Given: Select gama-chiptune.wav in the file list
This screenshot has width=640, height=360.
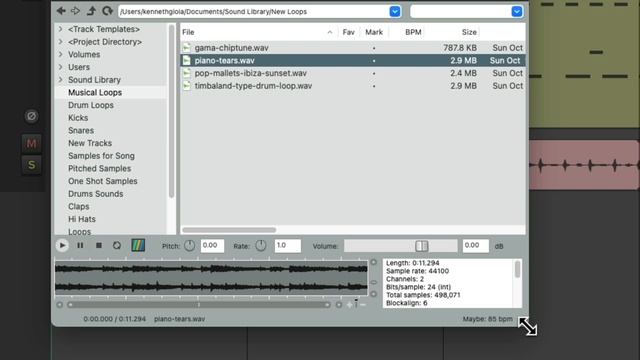Looking at the screenshot, I should coord(353,48).
